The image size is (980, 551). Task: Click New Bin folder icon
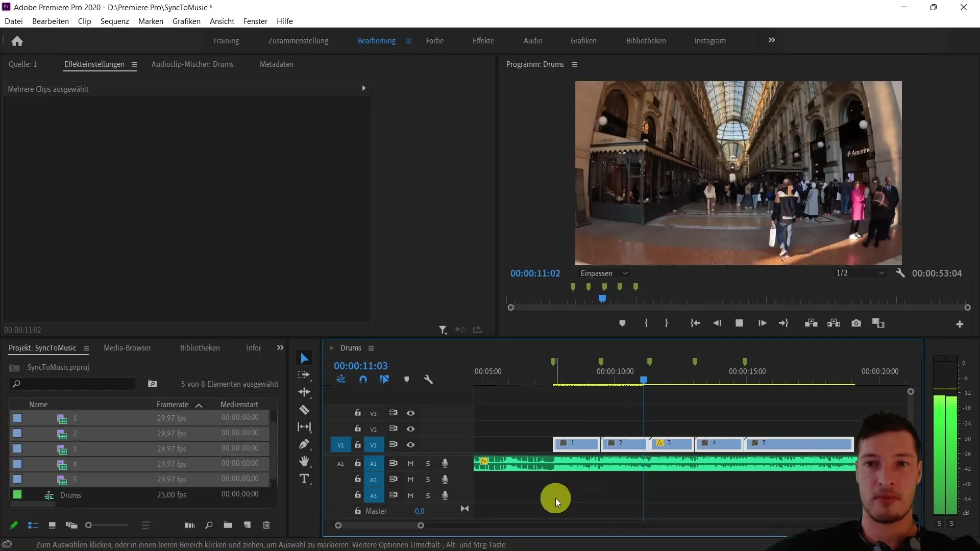point(228,525)
